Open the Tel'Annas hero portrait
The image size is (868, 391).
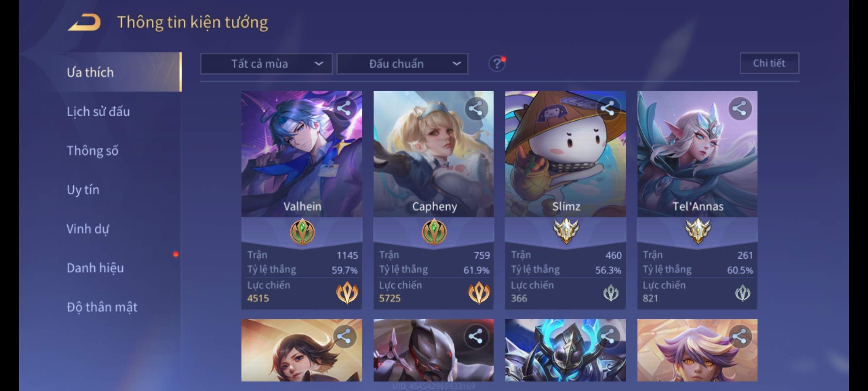tap(697, 154)
